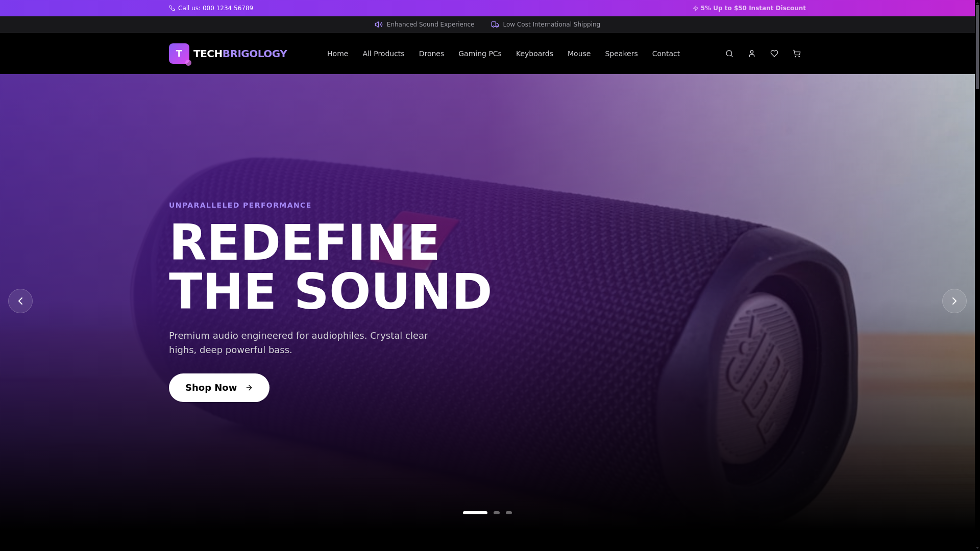980x551 pixels.
Task: Select the first carousel slide indicator
Action: pos(475,513)
